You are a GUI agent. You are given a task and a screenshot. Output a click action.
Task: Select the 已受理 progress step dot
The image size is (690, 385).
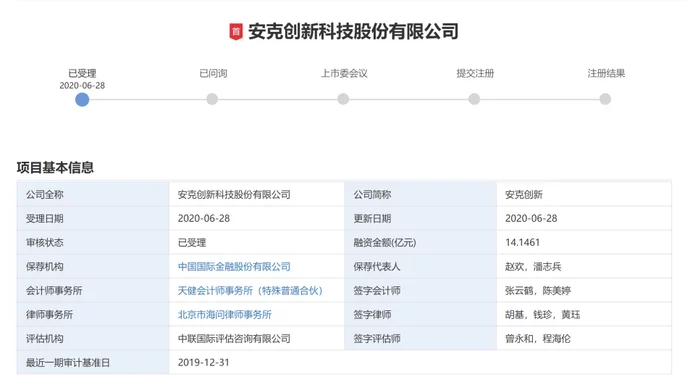[82, 99]
